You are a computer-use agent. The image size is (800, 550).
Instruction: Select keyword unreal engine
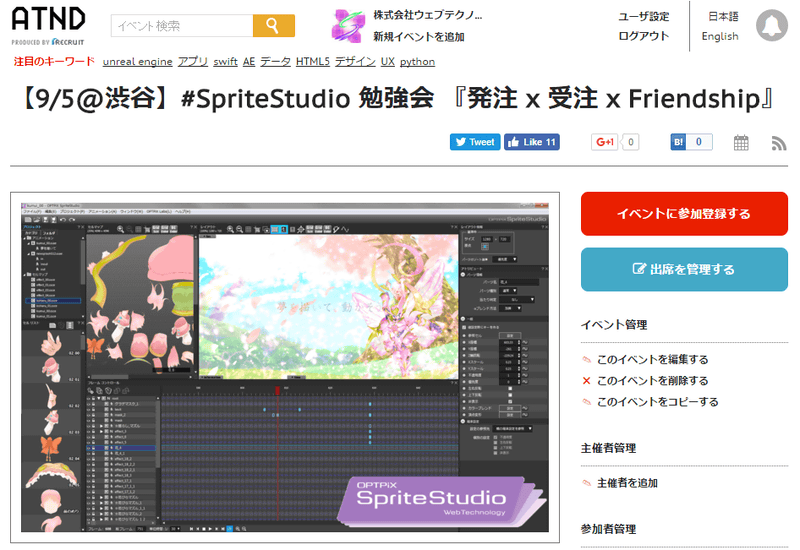point(137,62)
